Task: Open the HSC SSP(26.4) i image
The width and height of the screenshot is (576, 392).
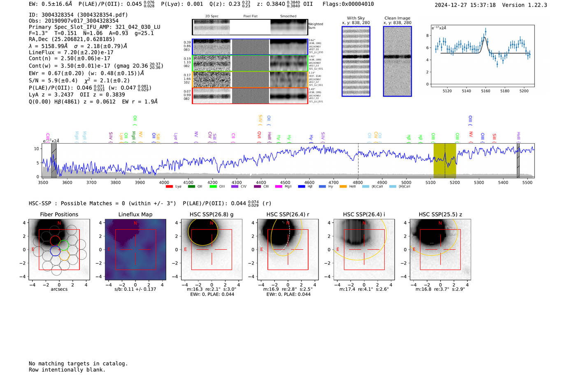Action: 364,249
